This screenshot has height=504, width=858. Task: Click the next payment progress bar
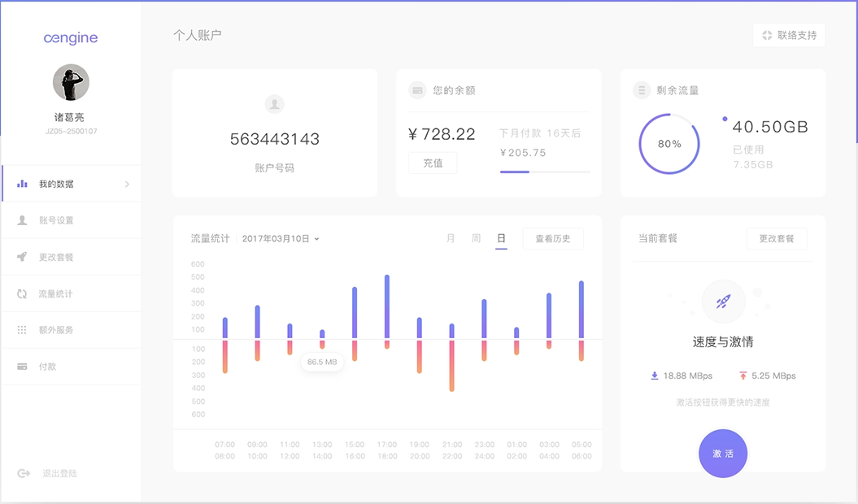click(x=545, y=172)
